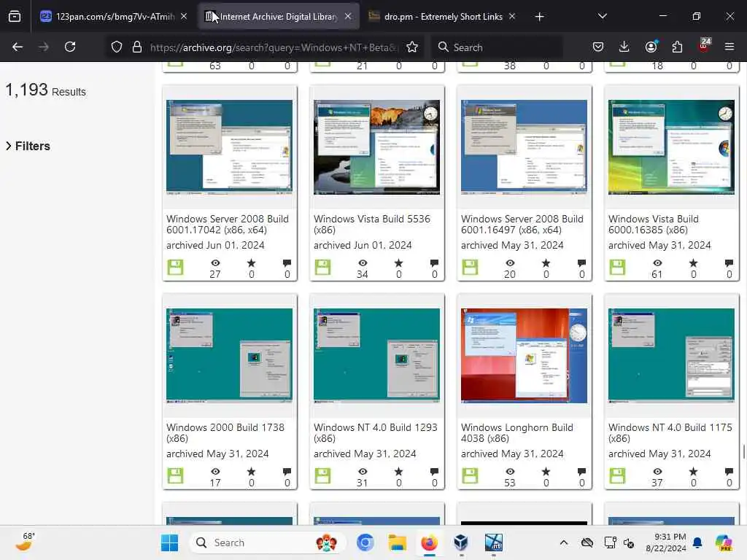Open the notifications bell
747x560 pixels.
pos(697,542)
